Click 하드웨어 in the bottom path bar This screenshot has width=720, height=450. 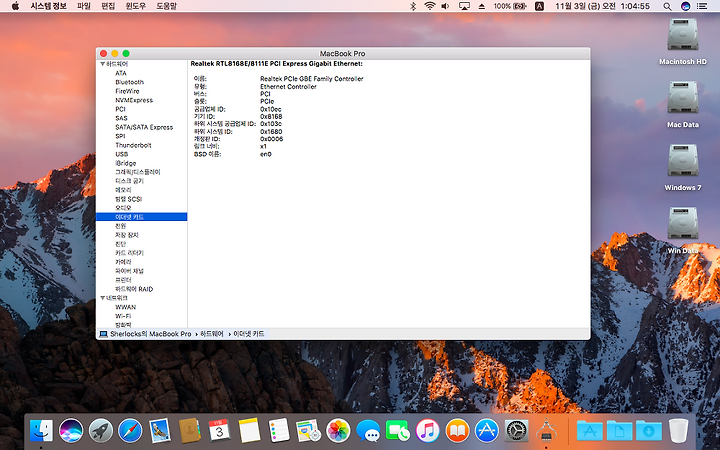pos(212,334)
